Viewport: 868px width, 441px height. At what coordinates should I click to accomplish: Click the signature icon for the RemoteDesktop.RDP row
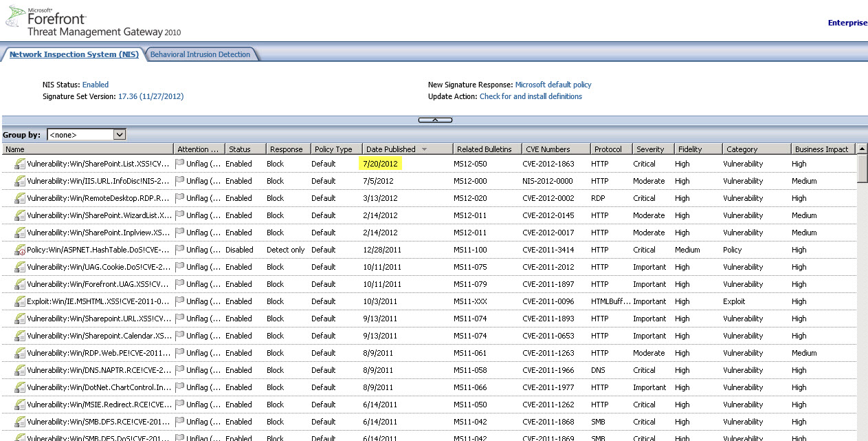coord(20,198)
